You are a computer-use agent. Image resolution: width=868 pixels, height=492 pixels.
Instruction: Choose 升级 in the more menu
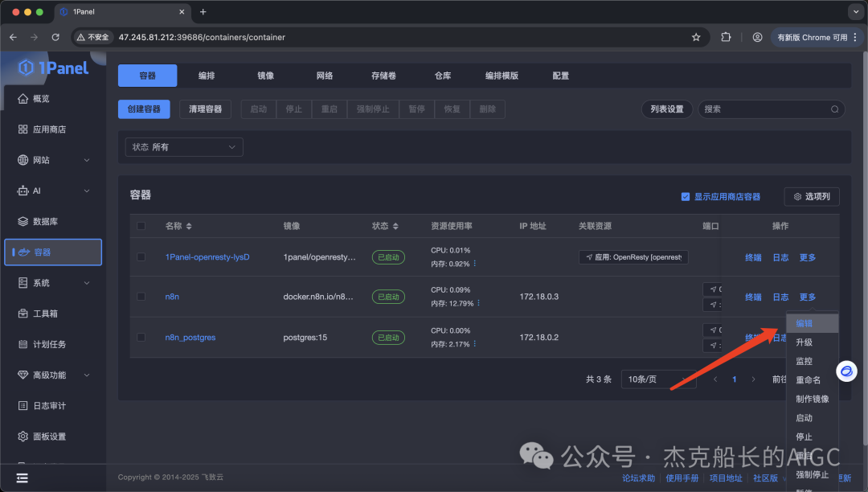[812, 342]
